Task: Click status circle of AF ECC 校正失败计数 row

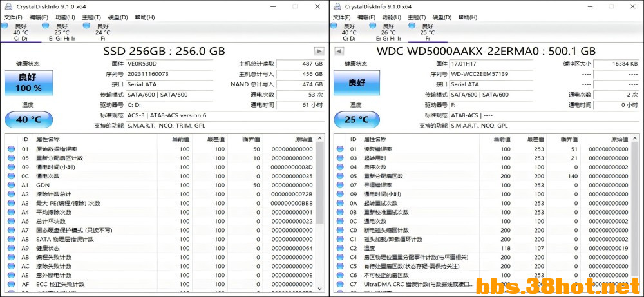Action: tap(11, 284)
